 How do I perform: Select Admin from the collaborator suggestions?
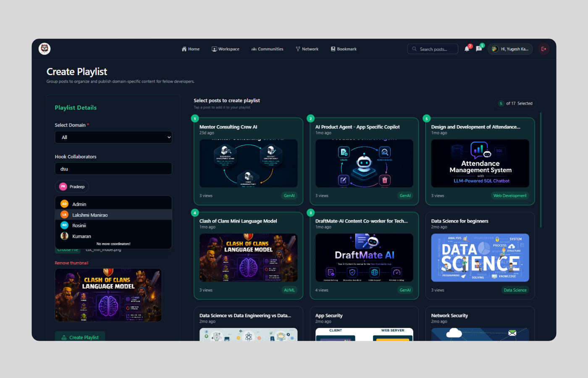point(113,204)
